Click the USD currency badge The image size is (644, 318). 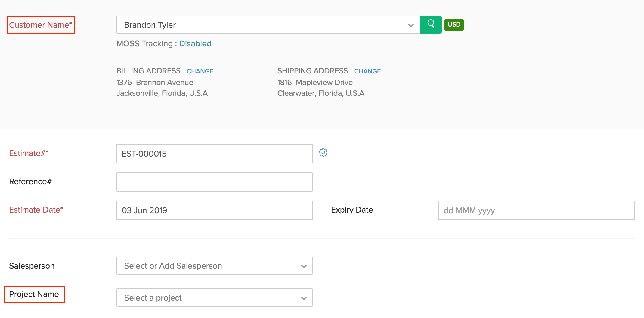pyautogui.click(x=454, y=25)
